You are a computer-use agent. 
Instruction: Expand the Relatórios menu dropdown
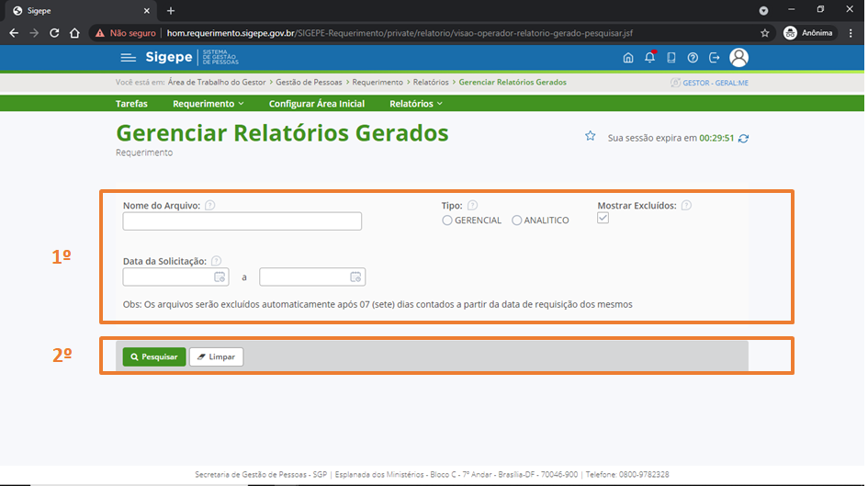pos(416,104)
